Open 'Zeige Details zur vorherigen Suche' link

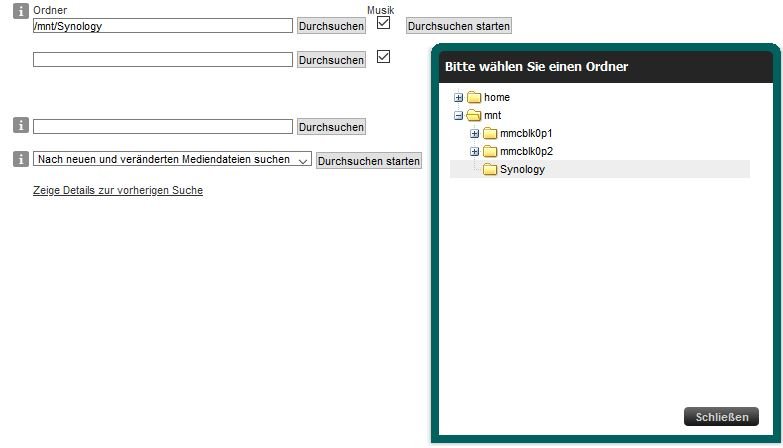click(x=118, y=190)
